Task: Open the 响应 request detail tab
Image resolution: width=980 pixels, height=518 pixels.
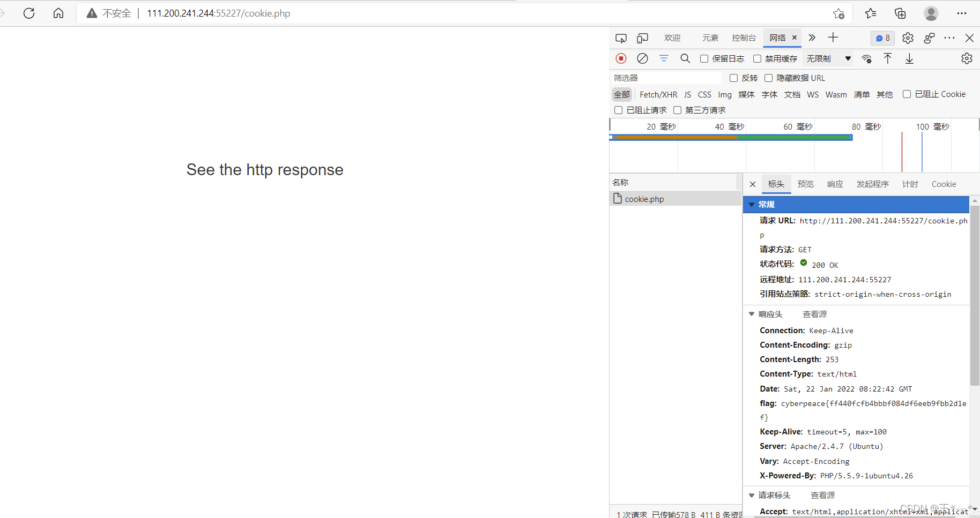Action: pos(835,184)
